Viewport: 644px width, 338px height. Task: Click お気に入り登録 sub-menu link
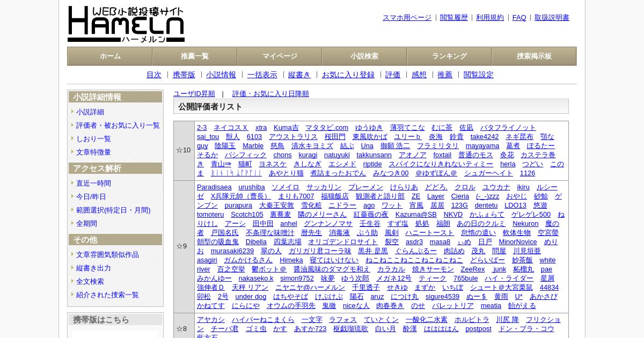348,75
